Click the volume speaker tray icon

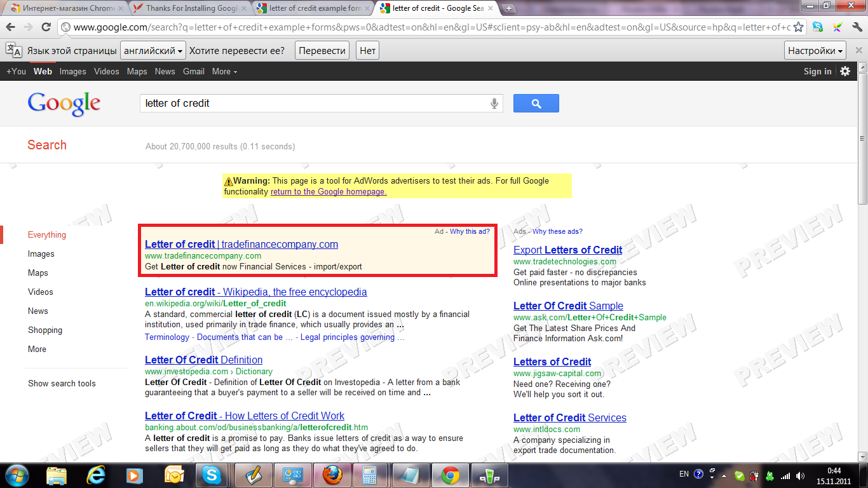pos(801,475)
